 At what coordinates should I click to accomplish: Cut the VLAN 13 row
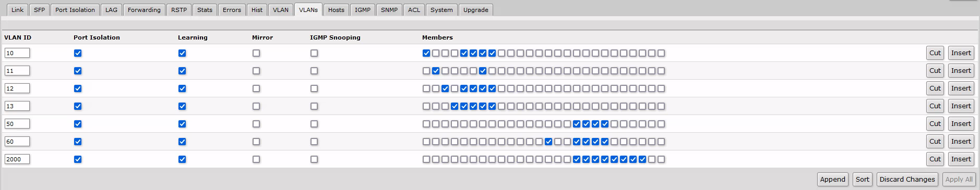click(935, 106)
